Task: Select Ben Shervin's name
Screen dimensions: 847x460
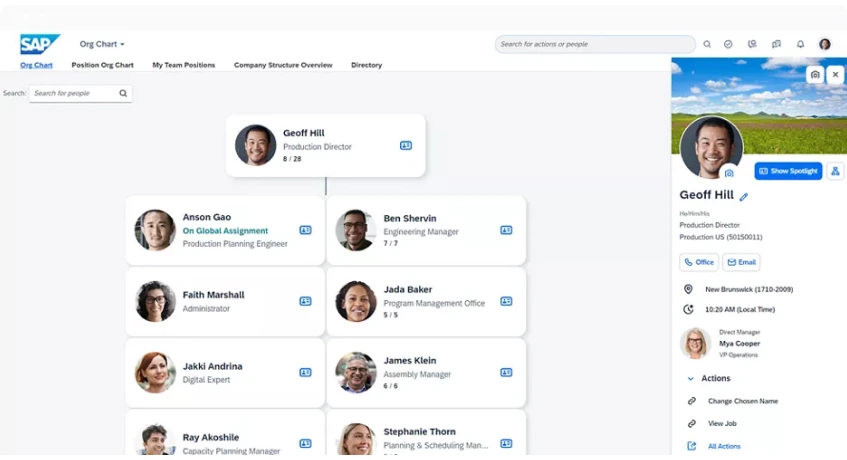Action: tap(410, 219)
